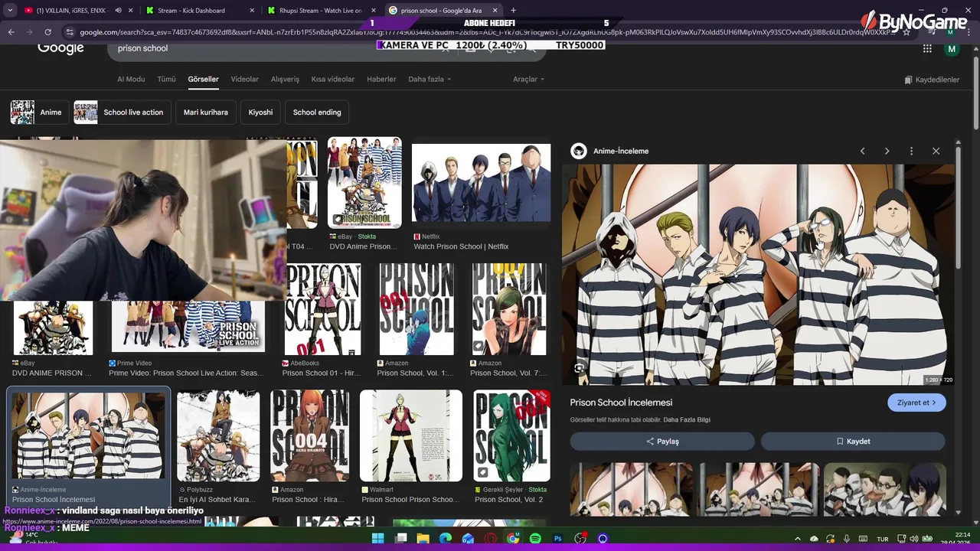Reload the Google search page
Image resolution: width=980 pixels, height=551 pixels.
[x=47, y=32]
